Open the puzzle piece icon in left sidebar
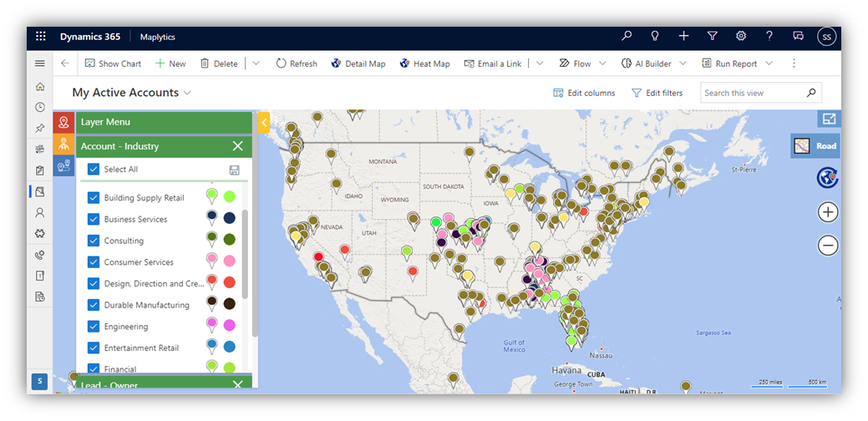Screen dimensions: 868x421 point(40,233)
